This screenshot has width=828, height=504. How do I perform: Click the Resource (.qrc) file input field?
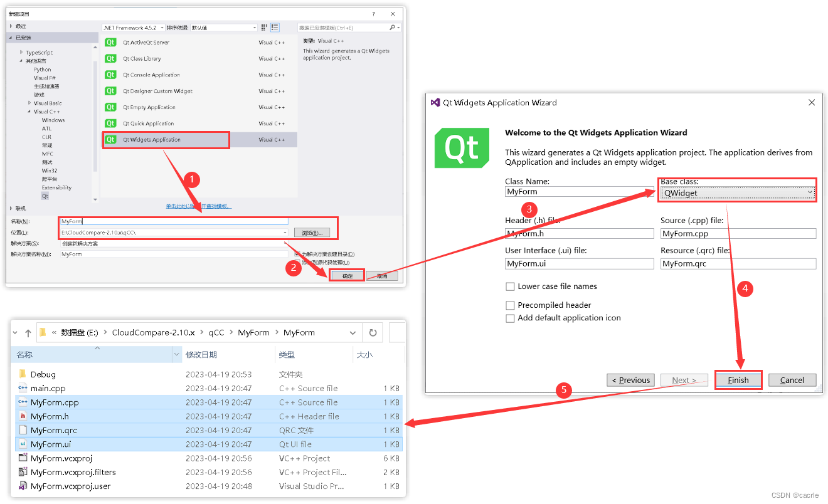[738, 263]
